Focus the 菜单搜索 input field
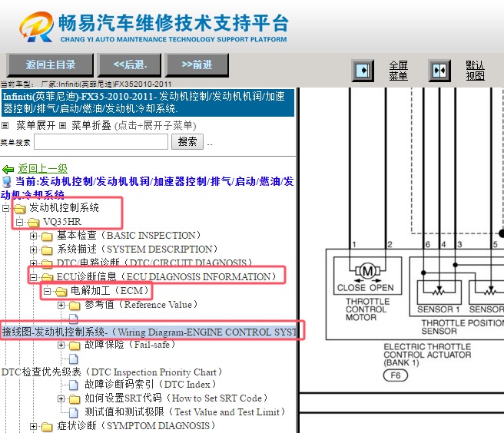This screenshot has width=504, height=433. point(101,142)
